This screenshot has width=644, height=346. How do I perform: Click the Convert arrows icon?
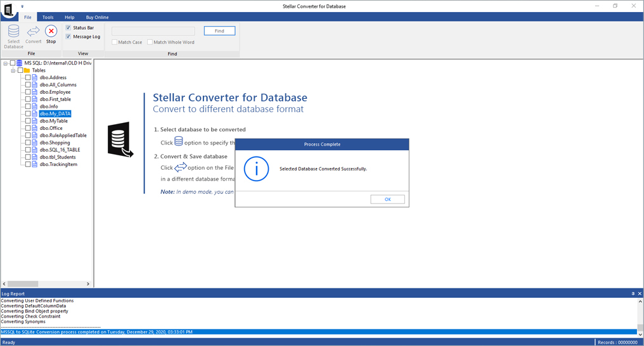(33, 32)
